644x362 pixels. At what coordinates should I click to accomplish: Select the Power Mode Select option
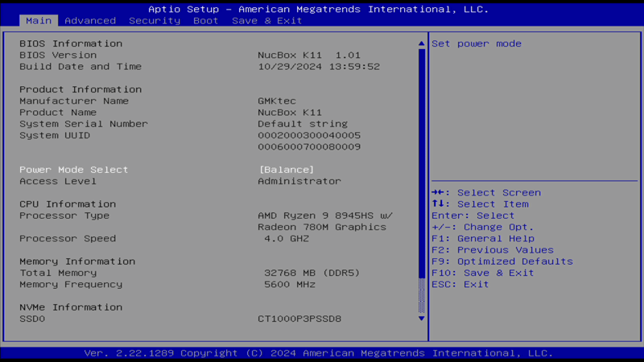click(x=73, y=170)
